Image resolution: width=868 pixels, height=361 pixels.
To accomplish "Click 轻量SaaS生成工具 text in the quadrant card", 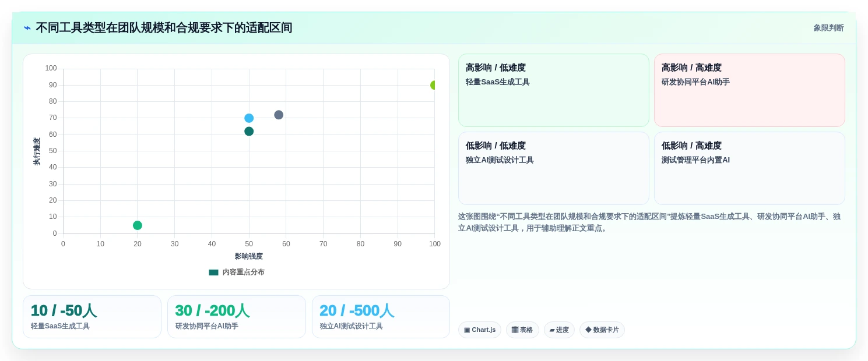I will click(497, 82).
